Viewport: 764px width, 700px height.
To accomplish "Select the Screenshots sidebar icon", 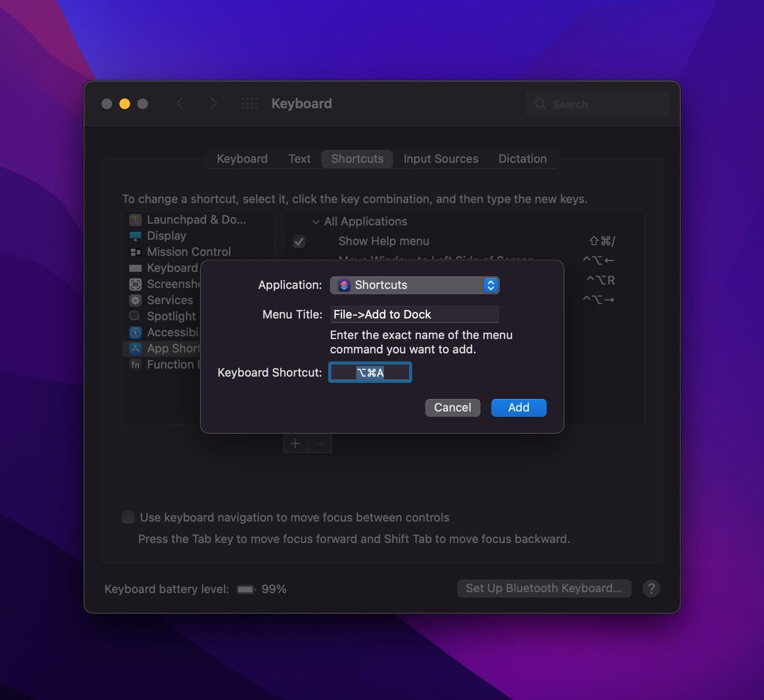I will pyautogui.click(x=135, y=284).
